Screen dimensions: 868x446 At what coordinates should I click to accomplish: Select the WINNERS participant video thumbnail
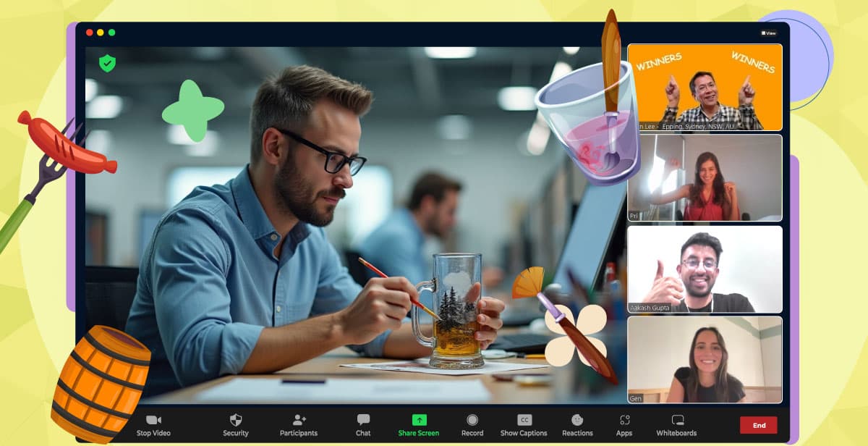(705, 87)
